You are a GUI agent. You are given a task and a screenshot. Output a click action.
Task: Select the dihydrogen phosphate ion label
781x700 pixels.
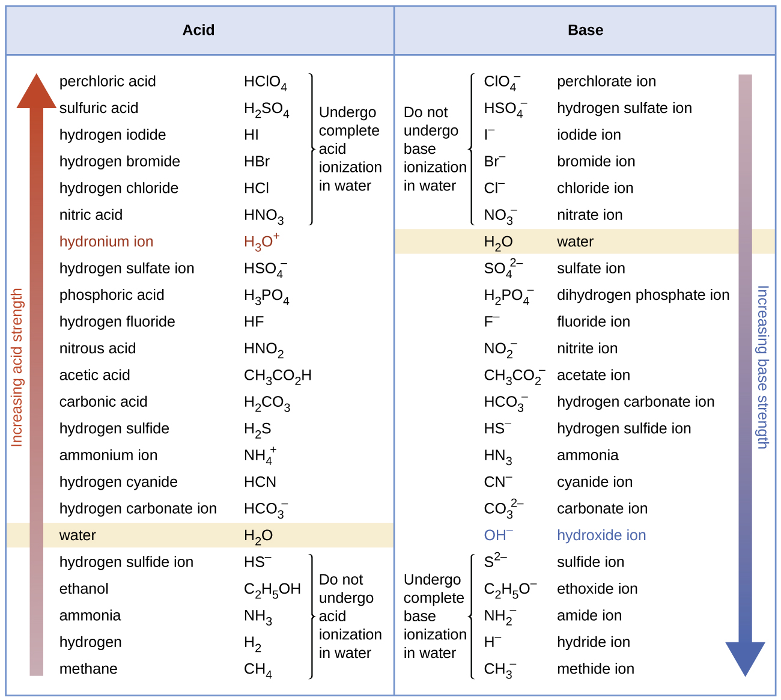point(643,295)
